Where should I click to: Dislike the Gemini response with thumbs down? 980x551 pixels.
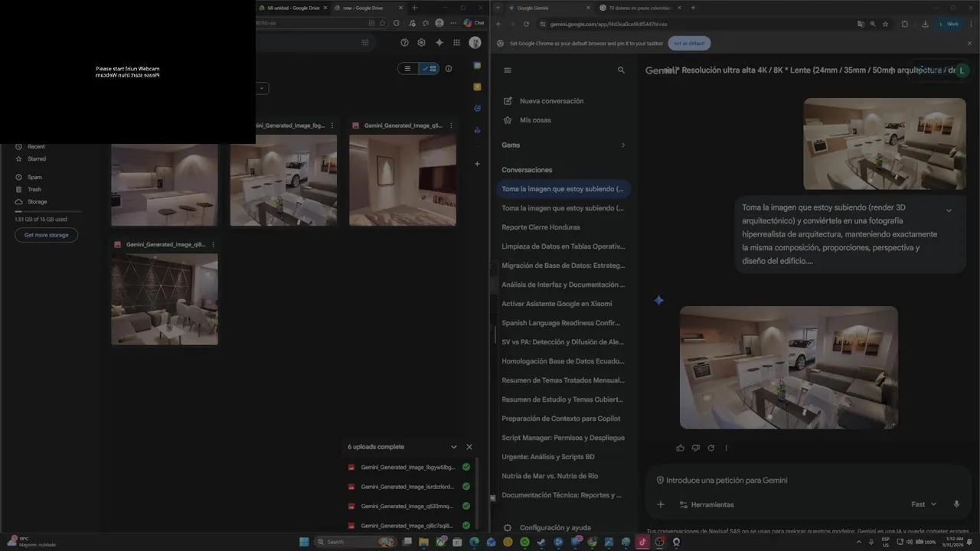695,448
